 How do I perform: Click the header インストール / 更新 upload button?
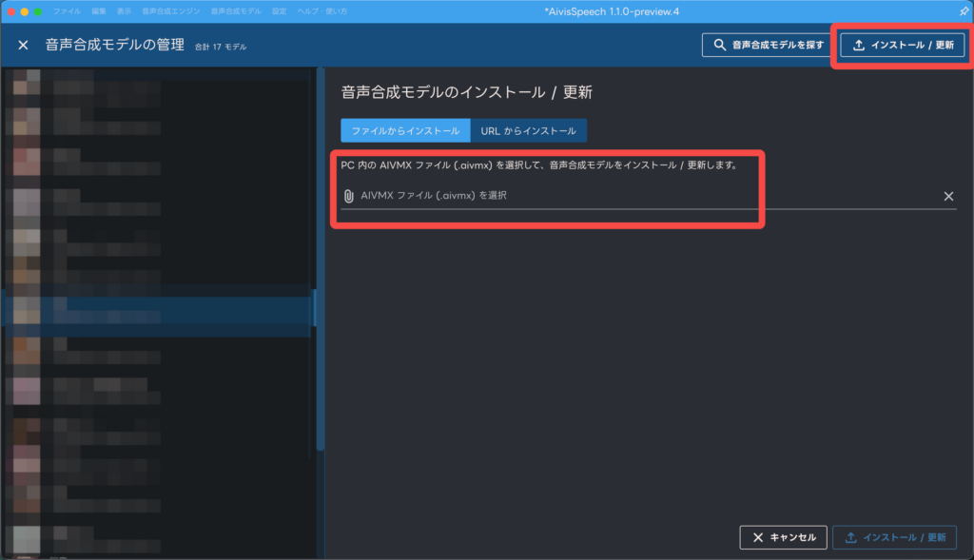click(x=903, y=45)
